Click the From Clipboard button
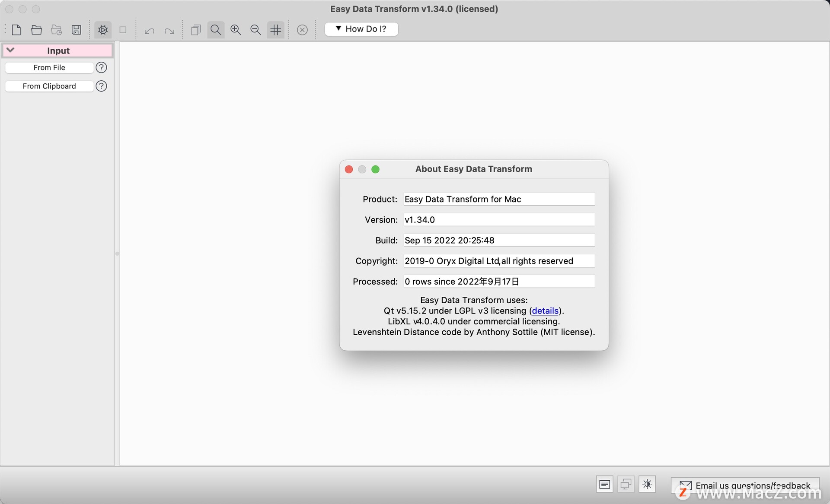Image resolution: width=830 pixels, height=504 pixels. (49, 86)
